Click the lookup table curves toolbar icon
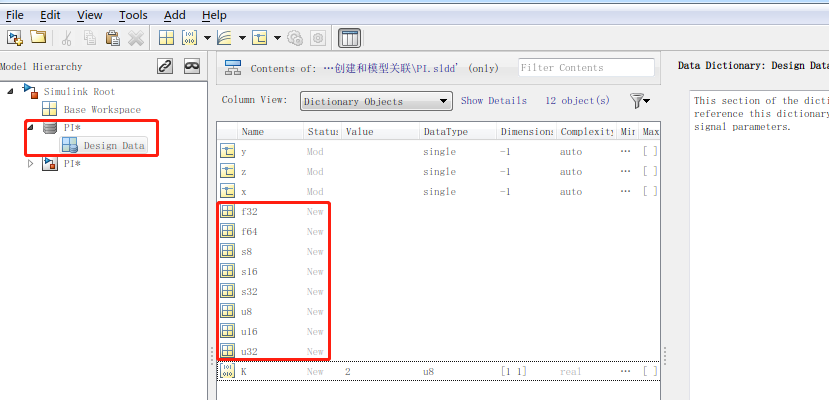This screenshot has height=400, width=829. coord(225,38)
